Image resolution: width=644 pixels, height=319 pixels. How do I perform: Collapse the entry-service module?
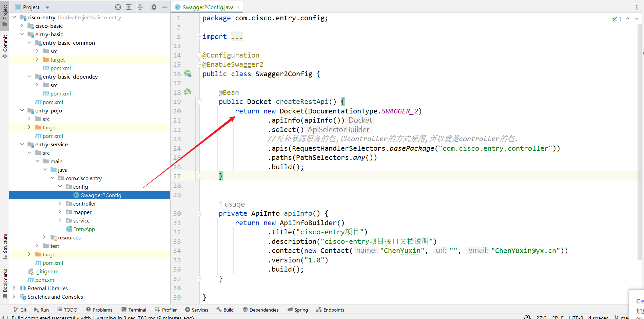(22, 144)
